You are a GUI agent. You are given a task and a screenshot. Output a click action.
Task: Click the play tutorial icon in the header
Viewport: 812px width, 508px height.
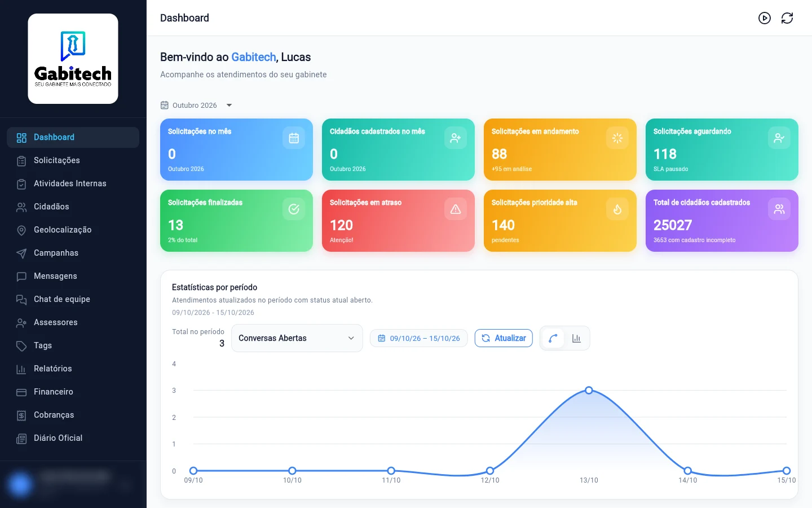point(765,18)
